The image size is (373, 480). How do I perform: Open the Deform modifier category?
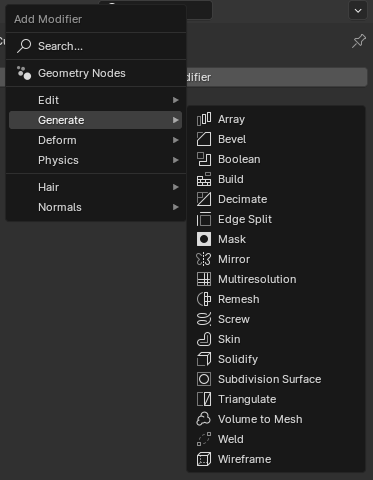[96, 140]
